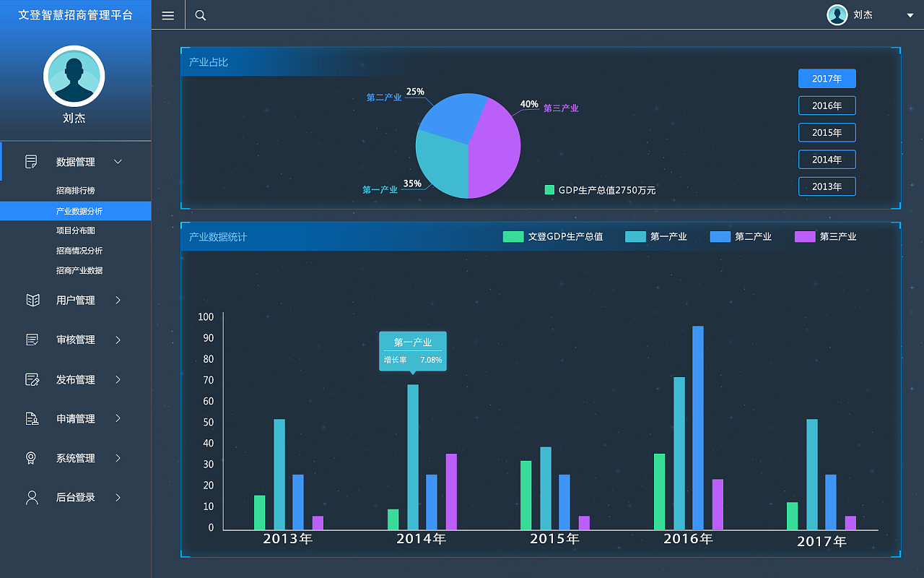Click the 刘杰 name under sidebar avatar
The width and height of the screenshot is (924, 578).
click(x=74, y=118)
